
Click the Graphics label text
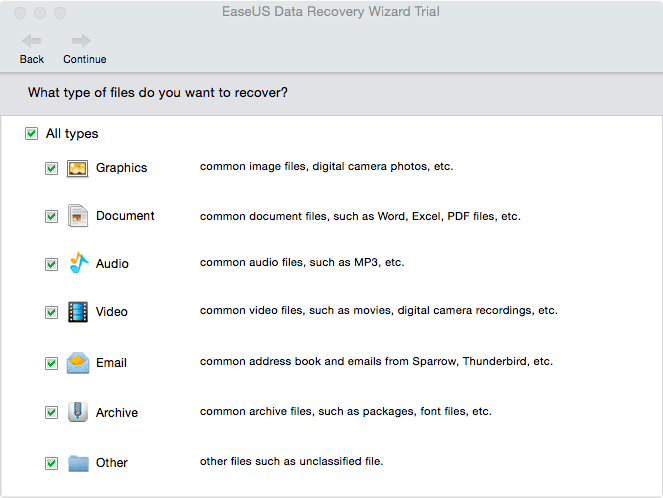121,168
